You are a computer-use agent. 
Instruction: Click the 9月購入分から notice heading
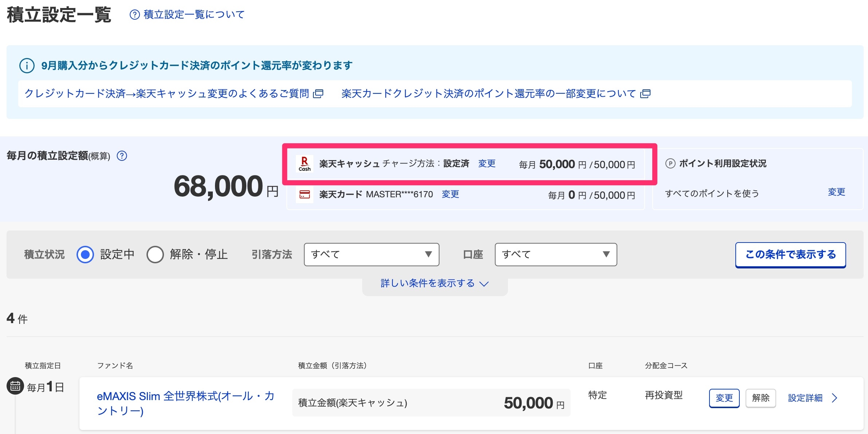[x=197, y=66]
